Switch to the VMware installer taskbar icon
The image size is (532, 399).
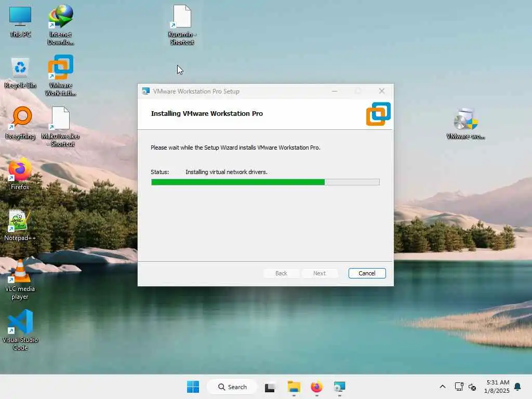[339, 387]
